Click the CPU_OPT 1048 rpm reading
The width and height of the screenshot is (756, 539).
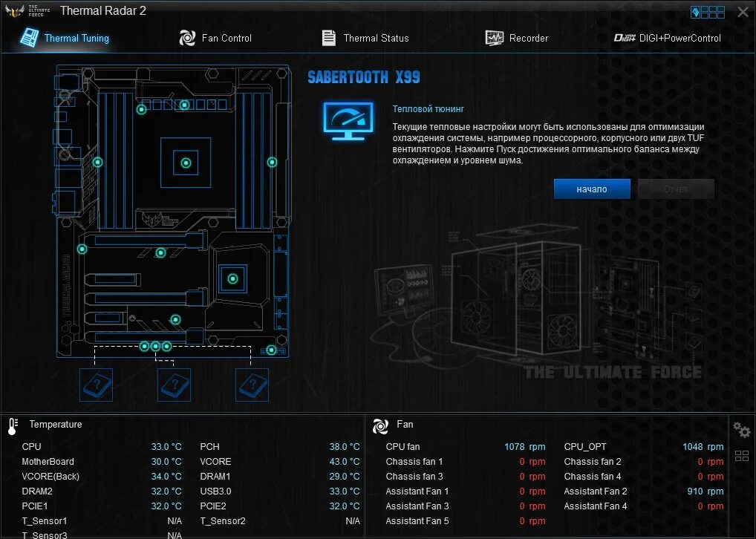point(703,447)
